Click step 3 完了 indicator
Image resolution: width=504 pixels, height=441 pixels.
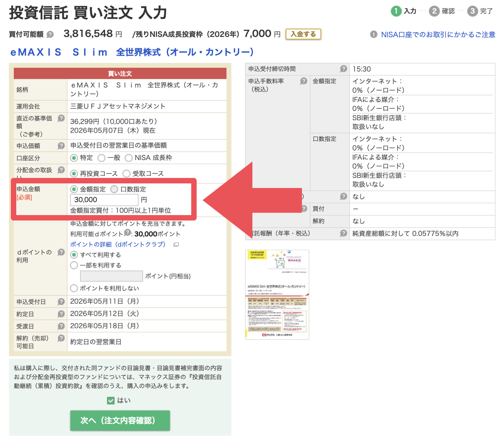point(480,11)
